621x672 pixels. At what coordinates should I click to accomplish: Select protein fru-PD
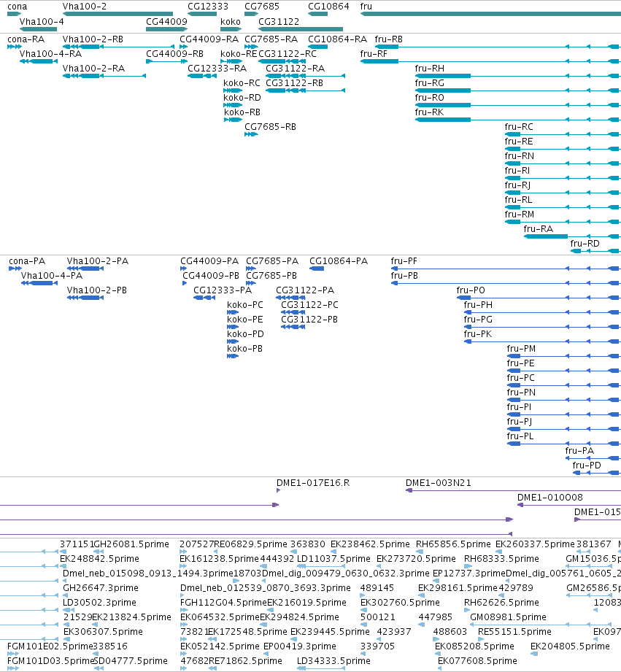point(587,465)
